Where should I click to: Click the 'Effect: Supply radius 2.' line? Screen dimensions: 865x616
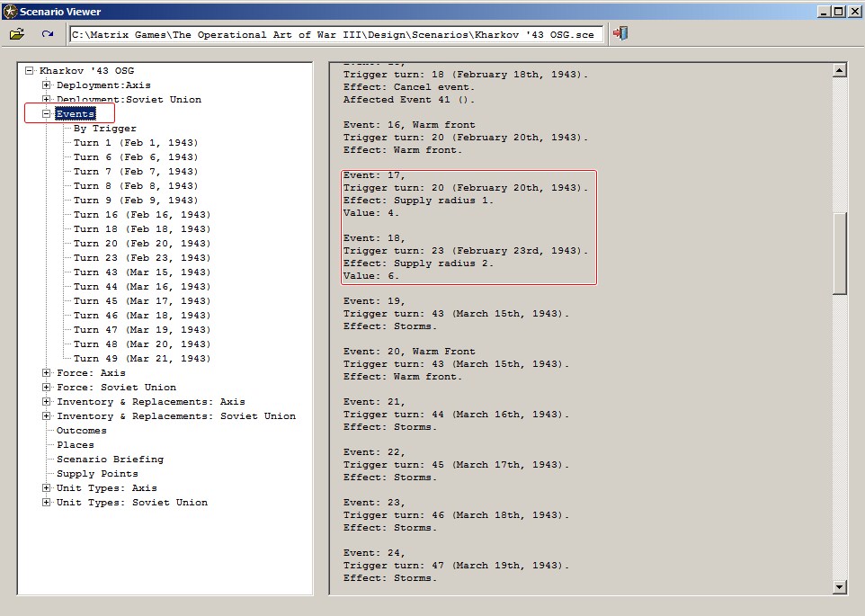[x=418, y=263]
